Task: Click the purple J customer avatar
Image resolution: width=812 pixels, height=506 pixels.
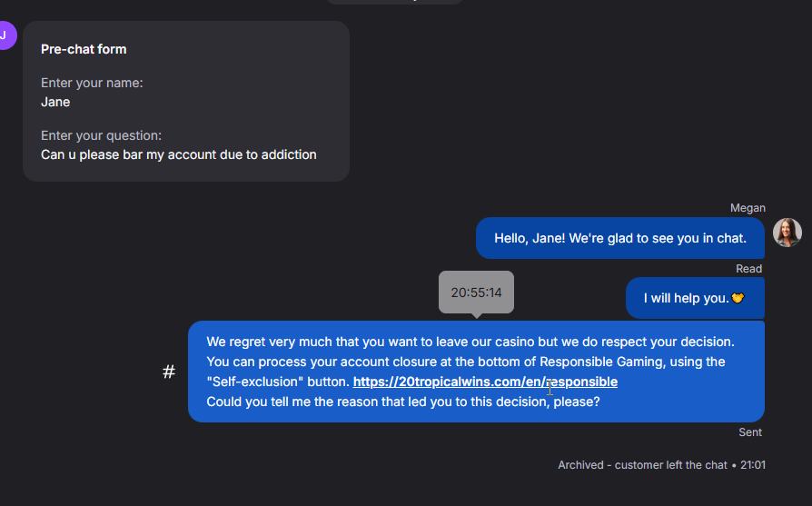Action: (x=5, y=35)
